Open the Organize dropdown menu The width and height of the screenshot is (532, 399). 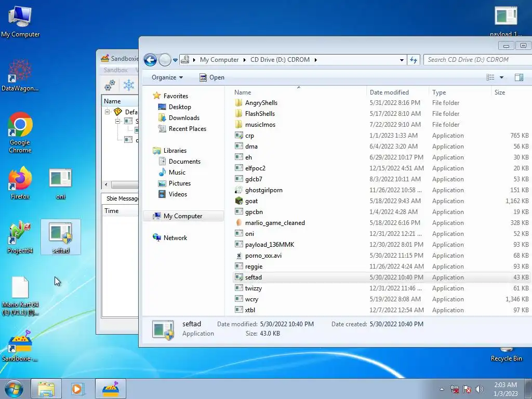point(167,77)
